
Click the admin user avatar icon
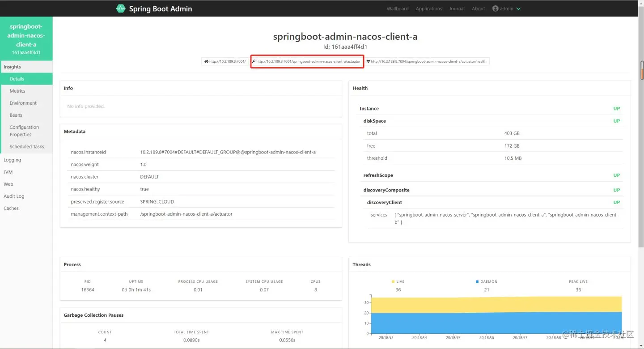click(495, 9)
